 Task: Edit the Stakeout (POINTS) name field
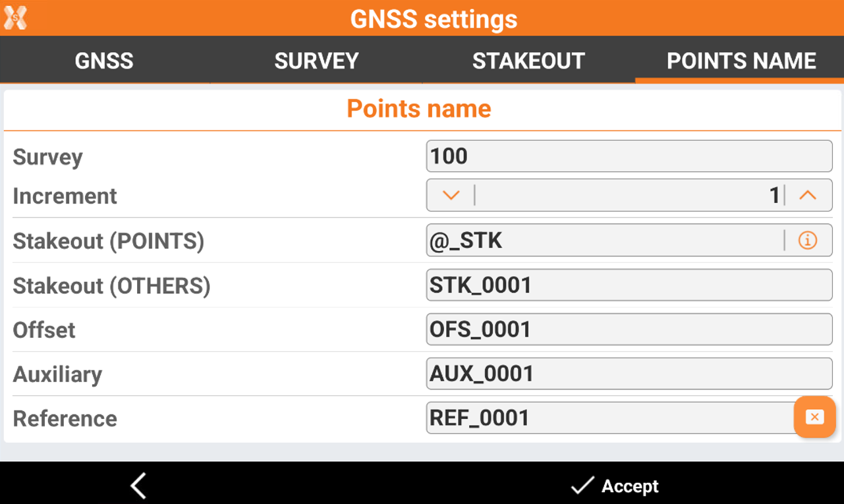603,241
